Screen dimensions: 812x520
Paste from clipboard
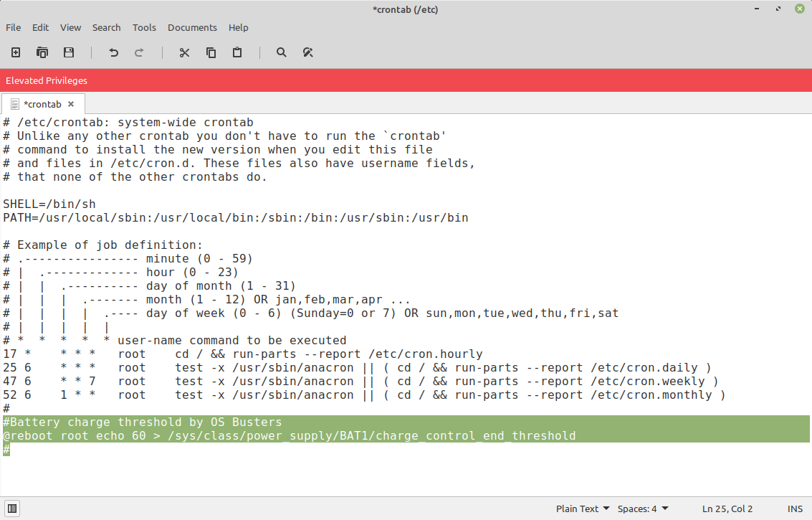pyautogui.click(x=237, y=52)
